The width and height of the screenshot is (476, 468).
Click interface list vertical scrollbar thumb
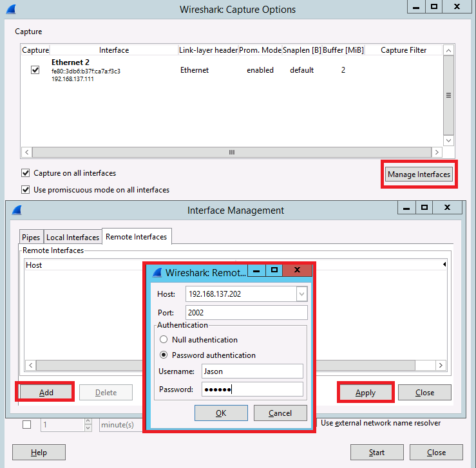click(x=448, y=95)
